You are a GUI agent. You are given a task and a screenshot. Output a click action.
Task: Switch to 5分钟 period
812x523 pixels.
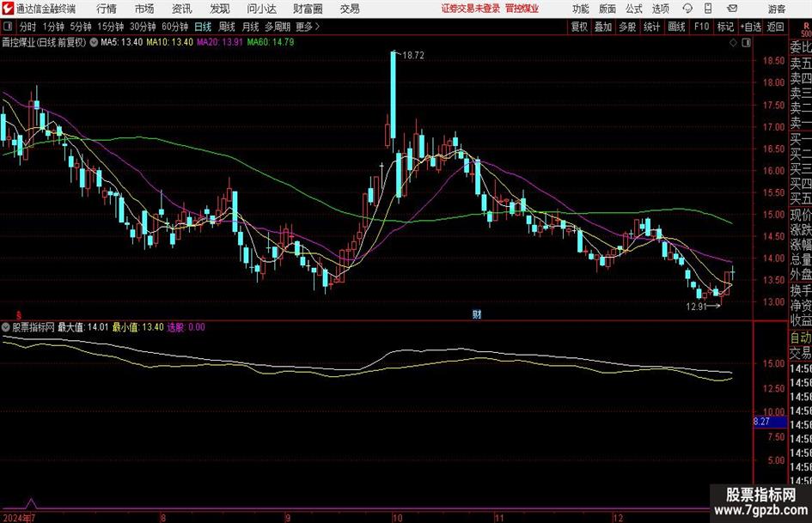click(81, 27)
